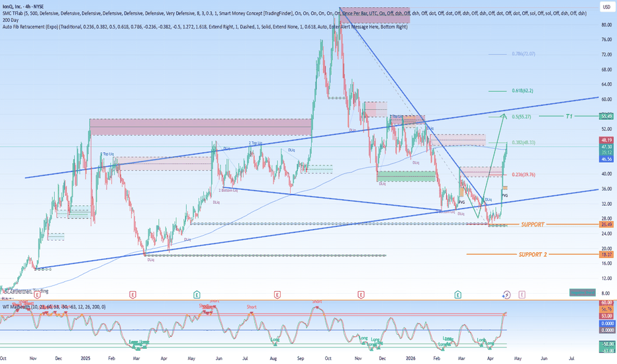This screenshot has height=364, width=617.
Task: Click the lightning bolt event icon
Action: tap(507, 295)
